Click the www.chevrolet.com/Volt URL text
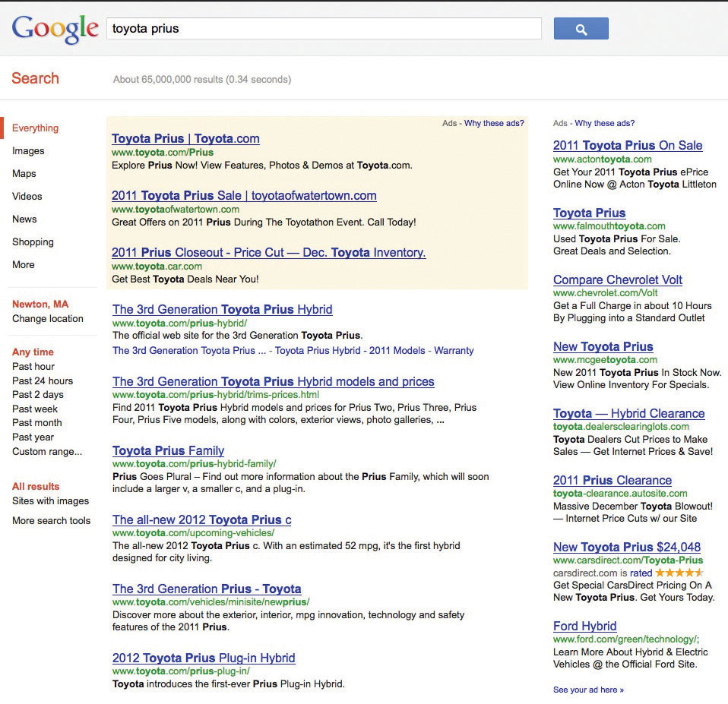The height and width of the screenshot is (704, 728). click(x=606, y=293)
